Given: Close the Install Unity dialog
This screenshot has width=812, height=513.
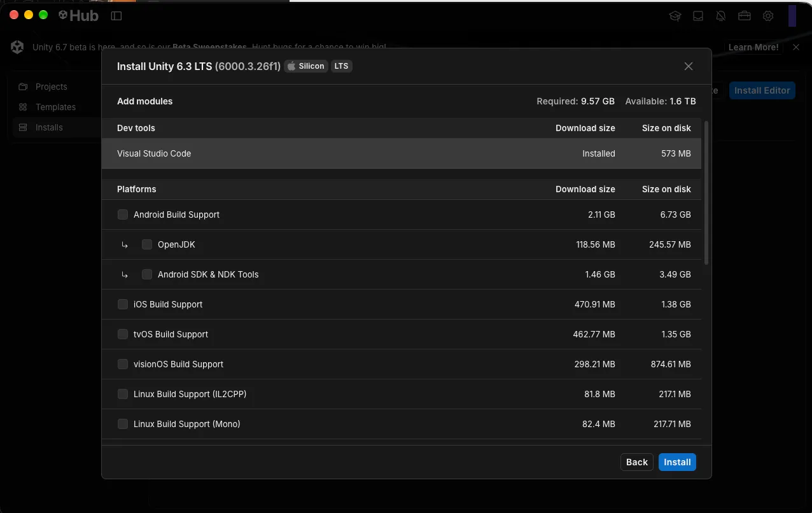Looking at the screenshot, I should click(x=689, y=66).
